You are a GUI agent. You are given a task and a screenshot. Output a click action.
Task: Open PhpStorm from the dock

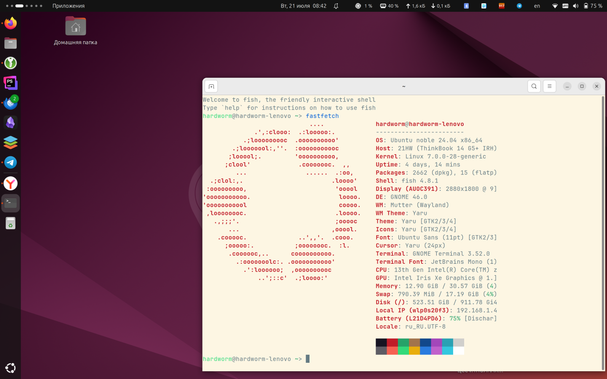[10, 83]
